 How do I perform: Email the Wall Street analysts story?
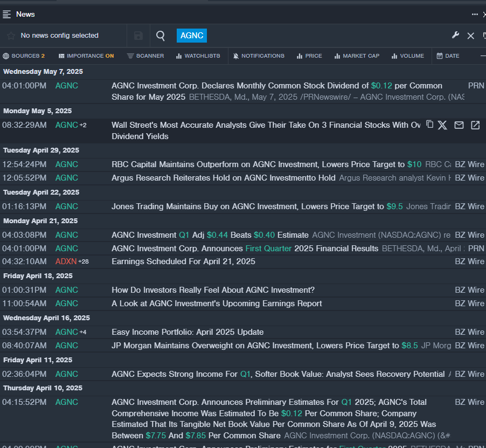(459, 125)
